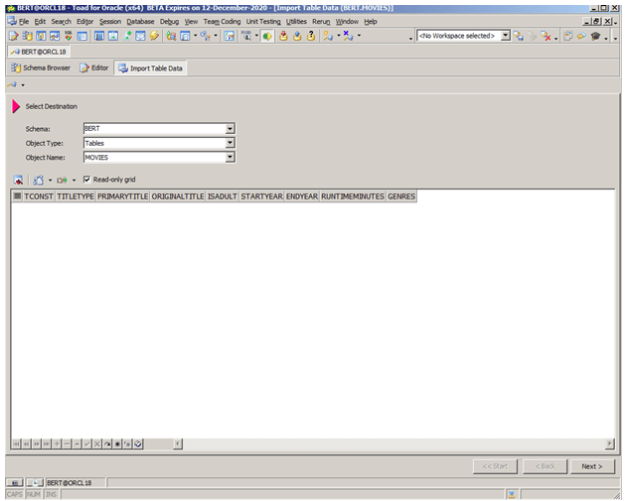Click the yellow lightning bolt toolbar icon
Viewport: 626px width, 501px height.
pos(154,36)
